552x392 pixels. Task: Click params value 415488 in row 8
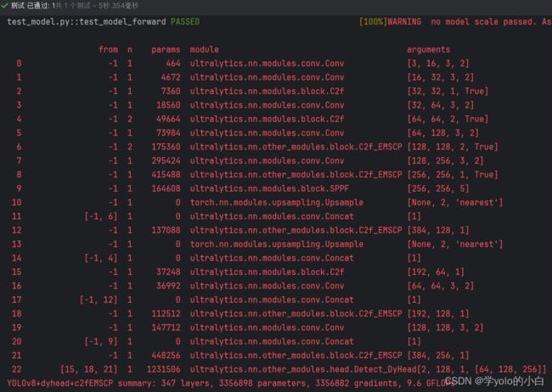[166, 175]
